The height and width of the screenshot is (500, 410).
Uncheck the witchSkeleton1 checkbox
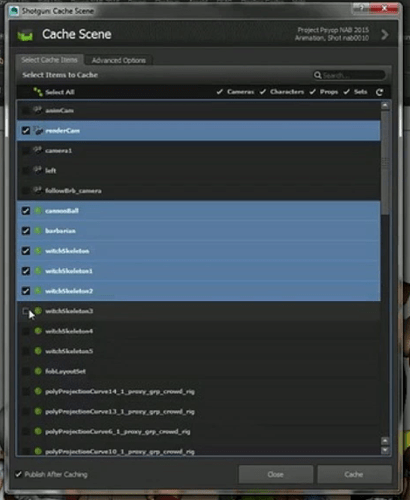(x=26, y=271)
